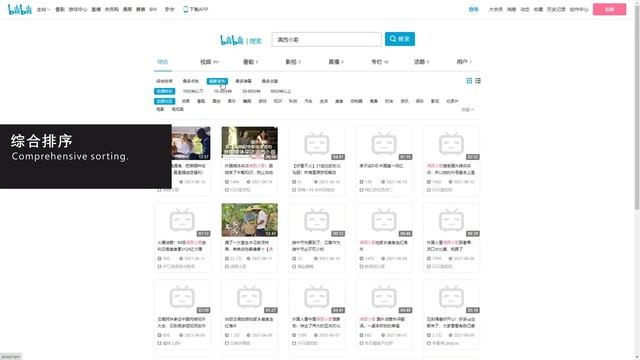This screenshot has width=640, height=360.
Task: Click the phone icon beside 下载APP
Action: (186, 9)
